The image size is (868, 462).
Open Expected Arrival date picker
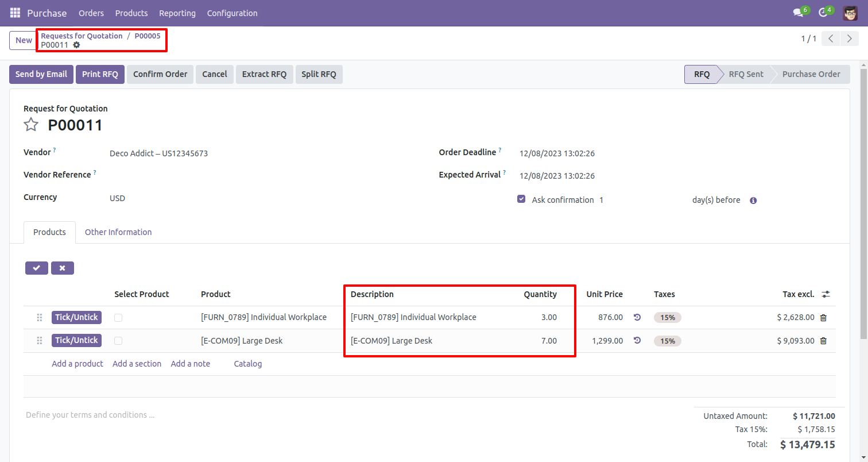click(557, 176)
